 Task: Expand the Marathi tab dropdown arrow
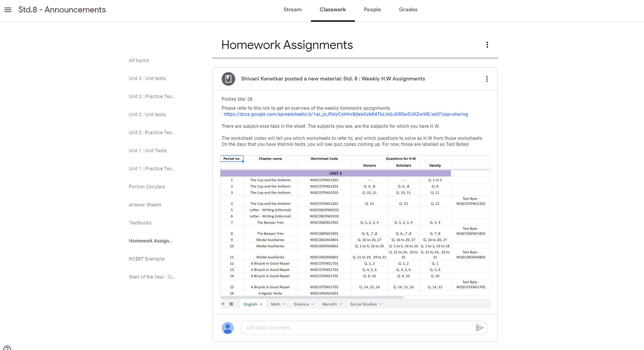[x=340, y=304]
